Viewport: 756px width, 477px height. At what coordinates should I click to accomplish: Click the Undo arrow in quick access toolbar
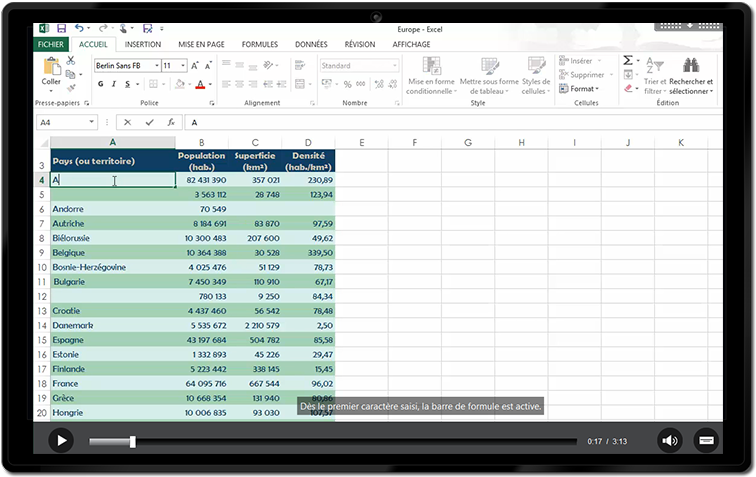(x=79, y=29)
